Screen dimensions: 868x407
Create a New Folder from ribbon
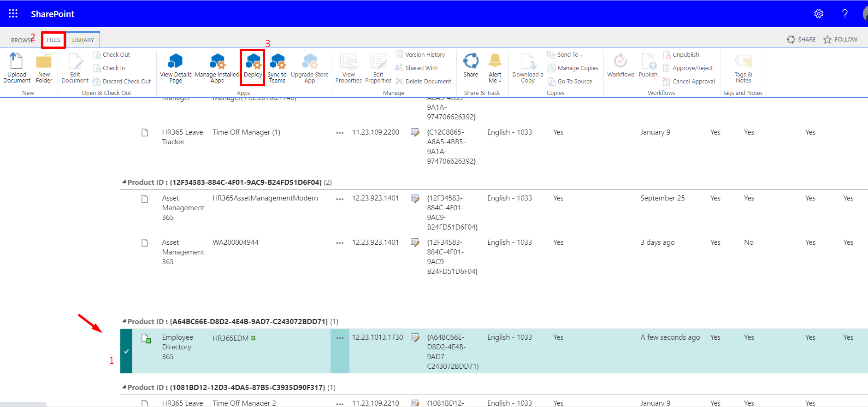coord(44,68)
